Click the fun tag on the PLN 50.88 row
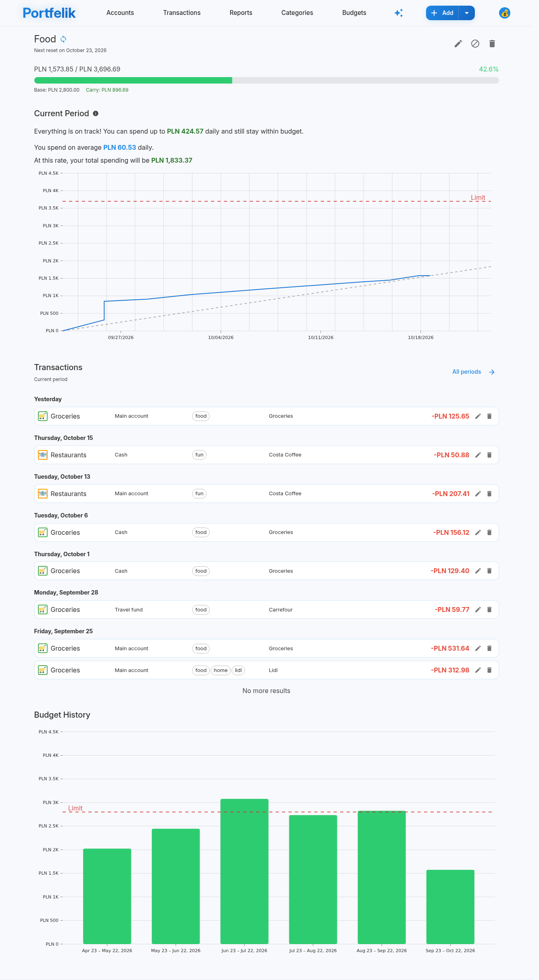Viewport: 539px width, 980px height. (x=199, y=455)
